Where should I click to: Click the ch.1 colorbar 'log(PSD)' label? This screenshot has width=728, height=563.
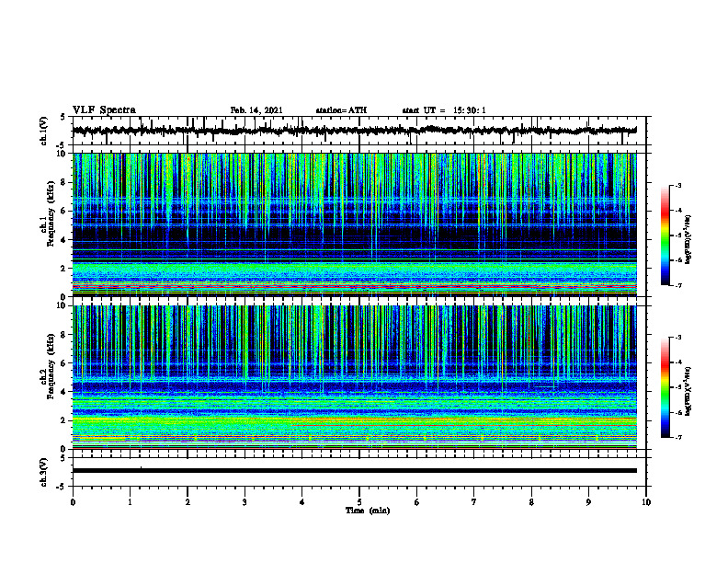(688, 239)
